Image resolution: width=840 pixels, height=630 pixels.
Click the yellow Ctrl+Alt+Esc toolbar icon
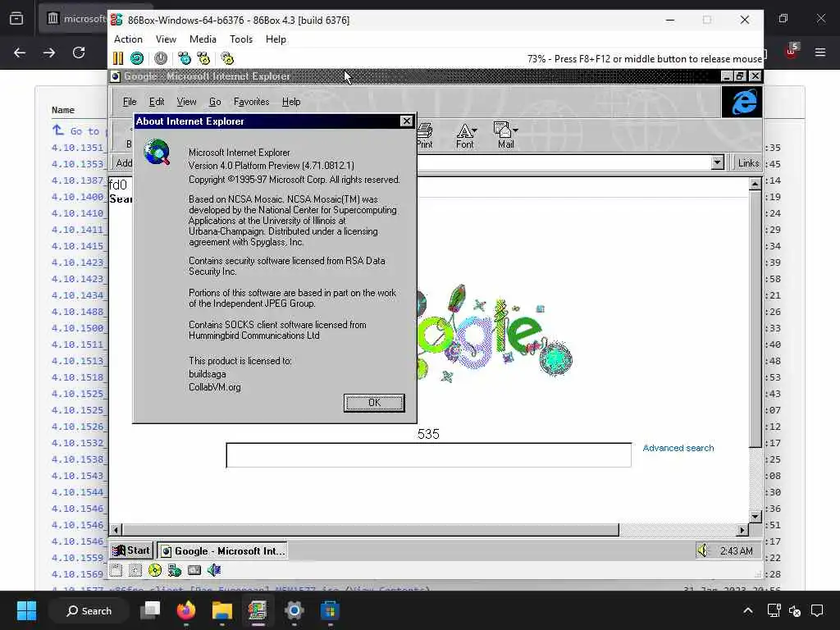click(x=203, y=58)
